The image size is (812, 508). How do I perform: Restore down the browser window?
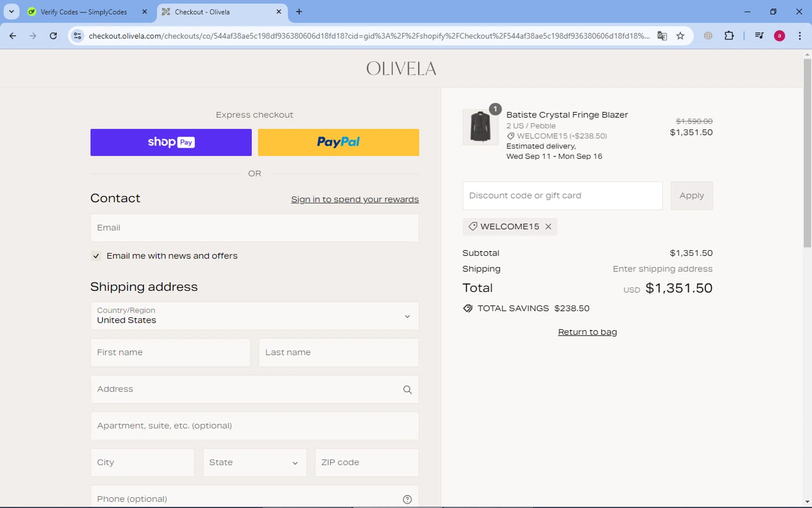pyautogui.click(x=773, y=11)
